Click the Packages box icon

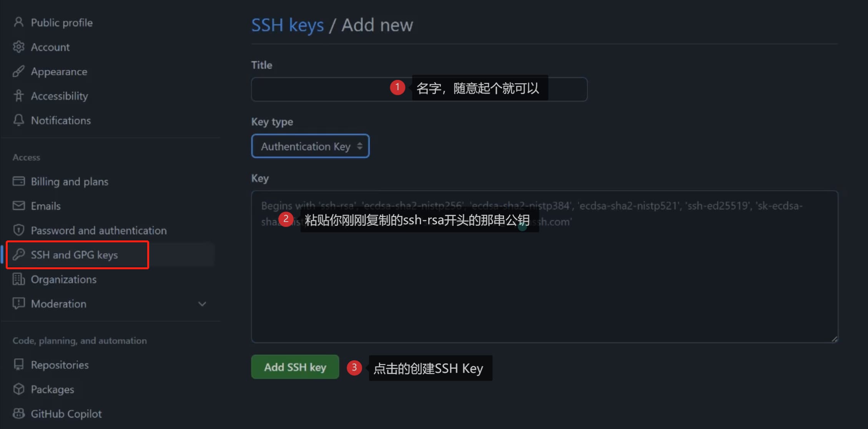[x=18, y=389]
